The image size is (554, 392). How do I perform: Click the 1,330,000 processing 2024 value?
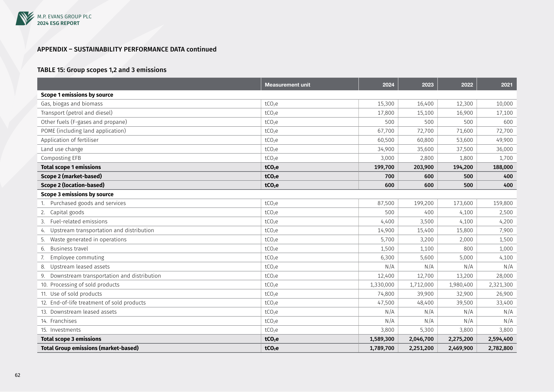click(x=382, y=285)
